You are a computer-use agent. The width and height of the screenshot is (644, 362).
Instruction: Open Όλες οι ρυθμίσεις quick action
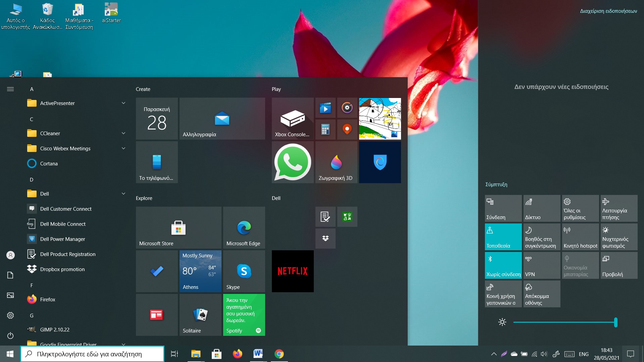(580, 208)
